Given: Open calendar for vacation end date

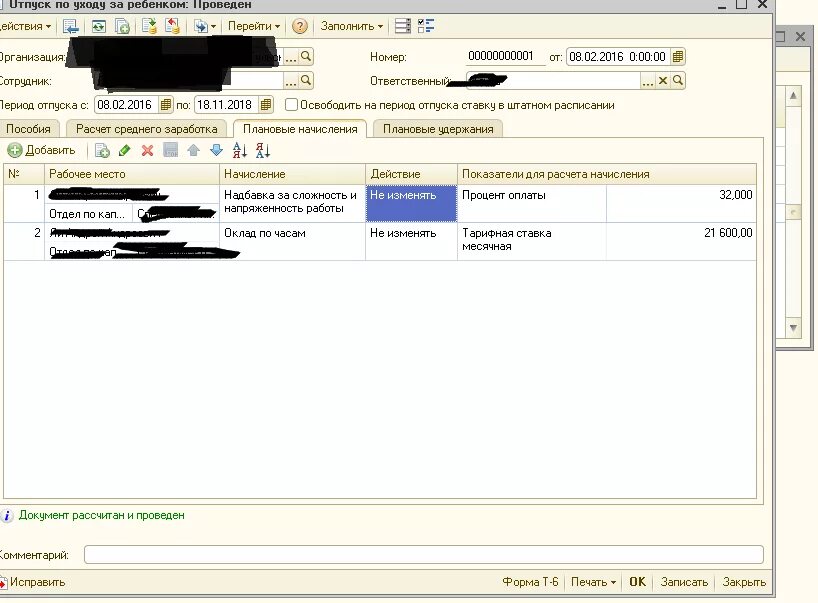Looking at the screenshot, I should point(266,105).
